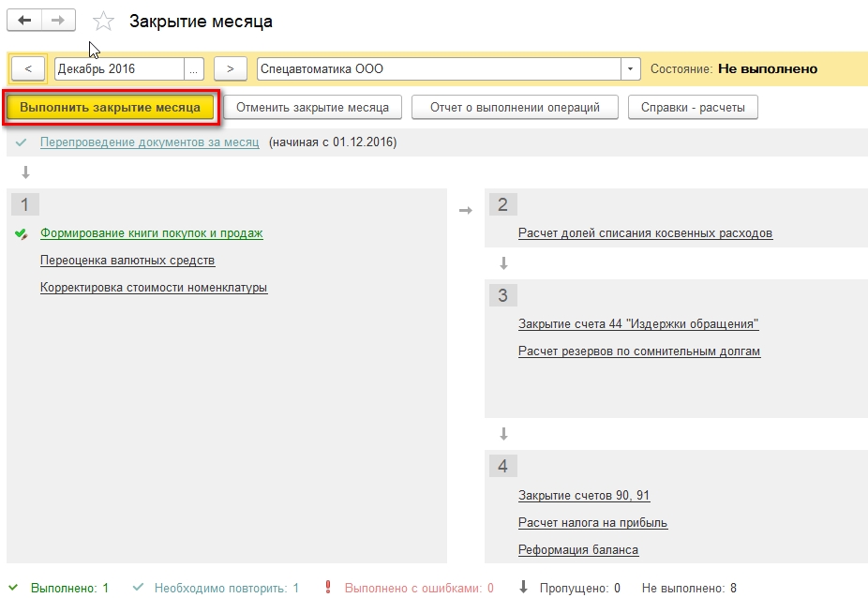The image size is (868, 598).
Task: Open Корректировка стоимости номенклатуры link
Action: [x=154, y=288]
